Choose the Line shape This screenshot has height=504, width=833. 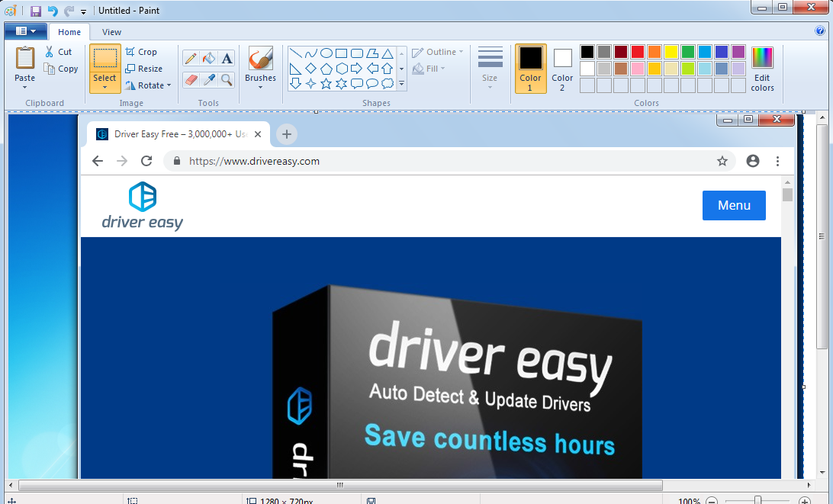tap(296, 53)
